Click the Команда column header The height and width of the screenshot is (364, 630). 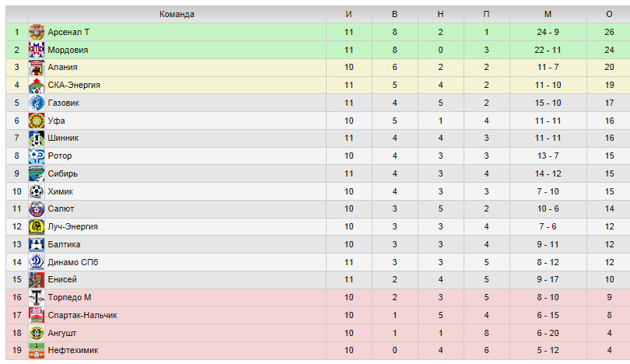177,14
